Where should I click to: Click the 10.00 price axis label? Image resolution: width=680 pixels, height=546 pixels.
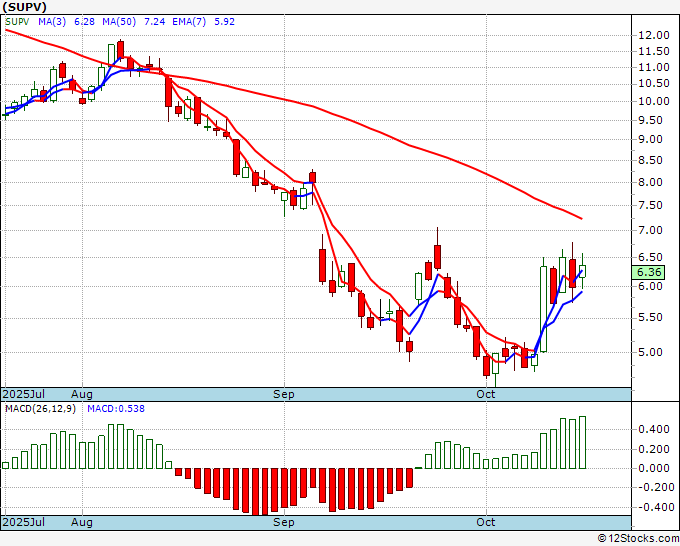coord(654,101)
